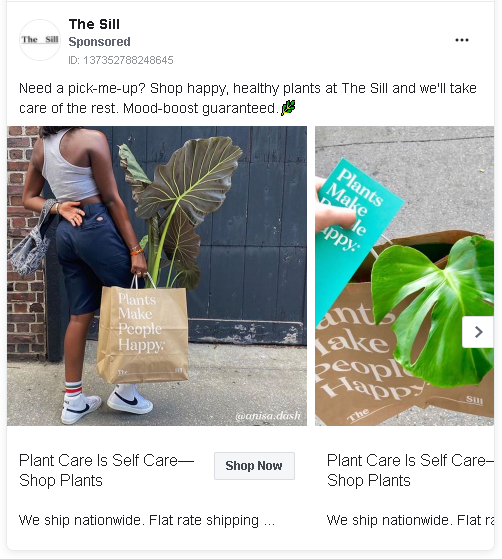This screenshot has height=559, width=502.
Task: Click second card We ship nationwide text
Action: click(410, 520)
